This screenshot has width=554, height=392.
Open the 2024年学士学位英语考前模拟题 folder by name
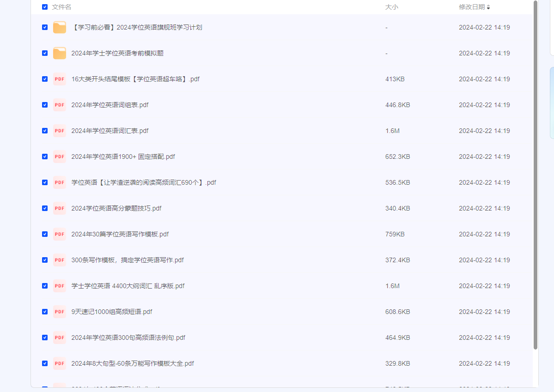click(x=117, y=53)
